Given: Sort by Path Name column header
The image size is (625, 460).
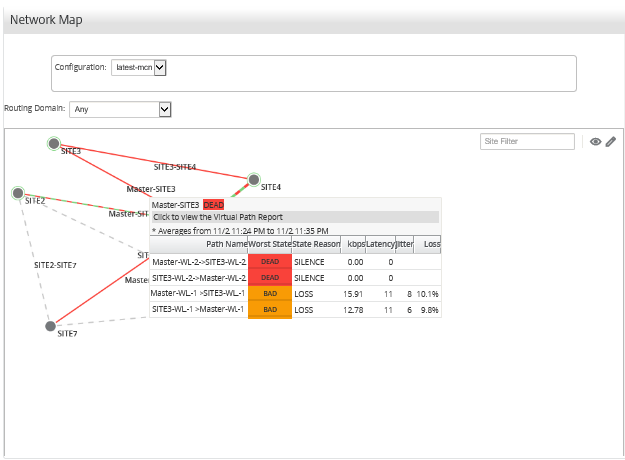Looking at the screenshot, I should point(199,244).
